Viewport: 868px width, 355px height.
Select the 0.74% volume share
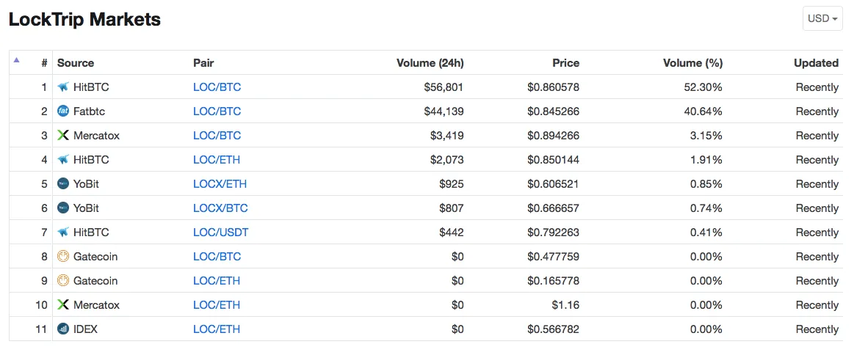point(706,208)
